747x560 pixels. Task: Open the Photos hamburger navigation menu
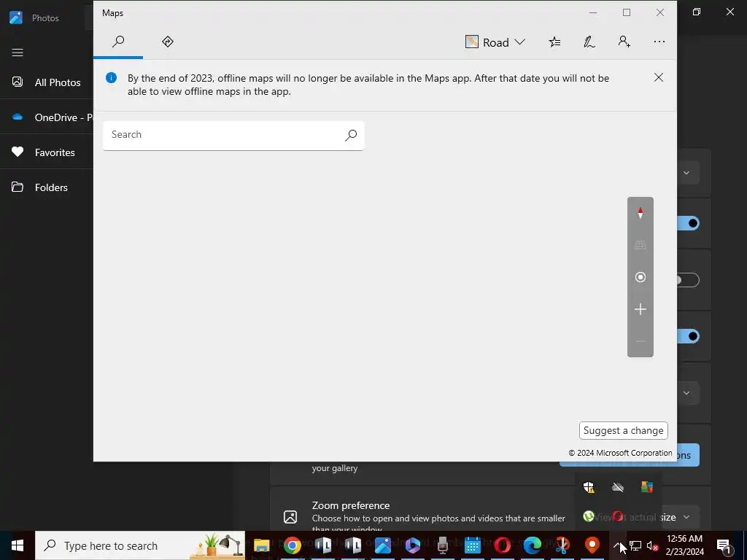pos(18,52)
